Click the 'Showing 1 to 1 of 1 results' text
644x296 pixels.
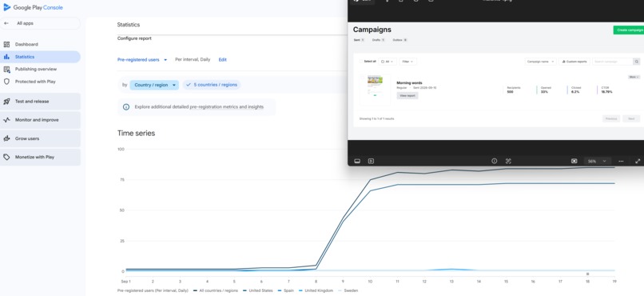click(x=376, y=119)
